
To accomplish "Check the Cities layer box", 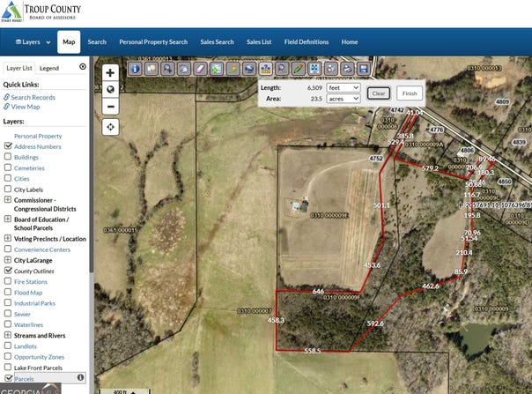I will (8, 178).
